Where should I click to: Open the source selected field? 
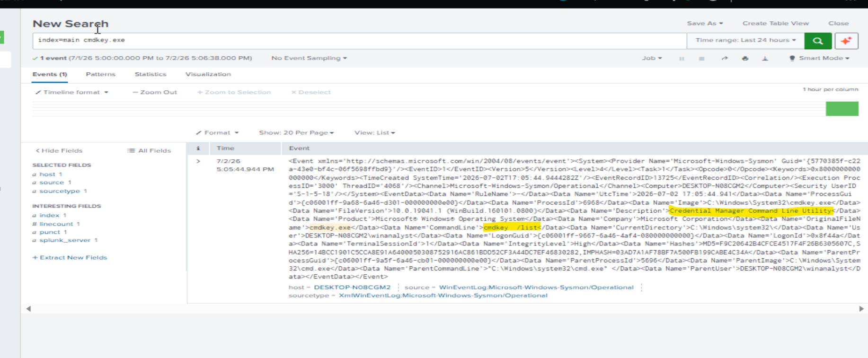[x=52, y=183]
